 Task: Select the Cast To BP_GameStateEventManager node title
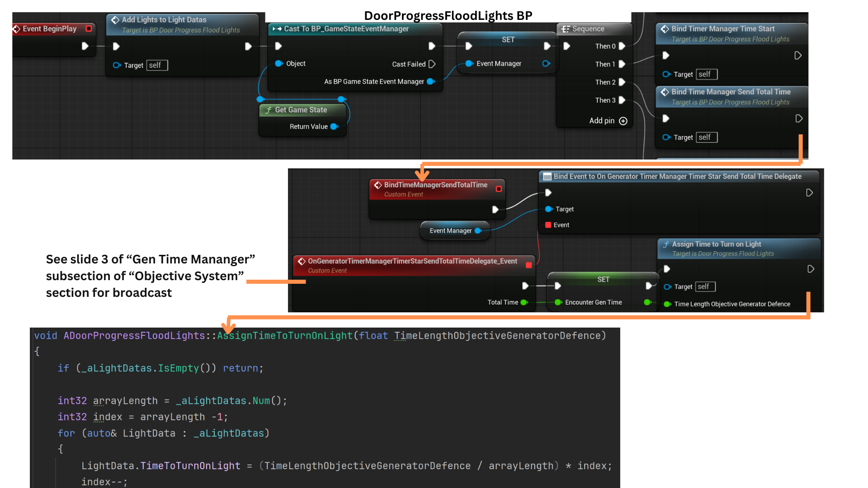346,29
